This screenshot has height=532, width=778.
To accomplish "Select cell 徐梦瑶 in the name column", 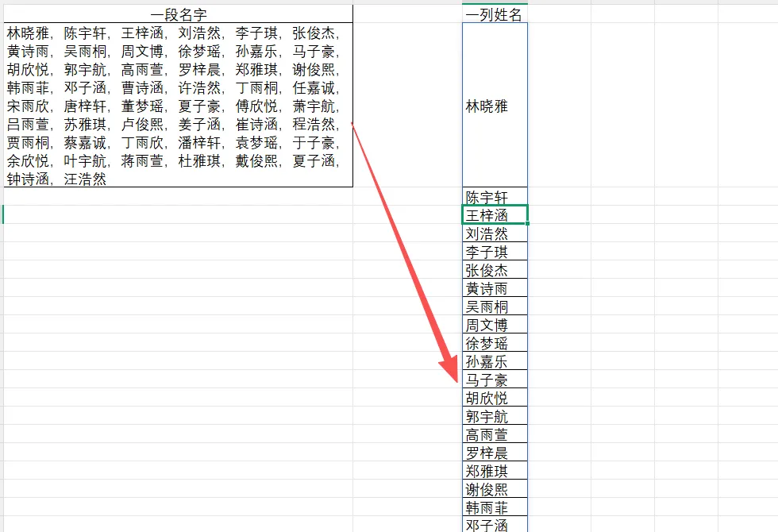I will (x=495, y=343).
